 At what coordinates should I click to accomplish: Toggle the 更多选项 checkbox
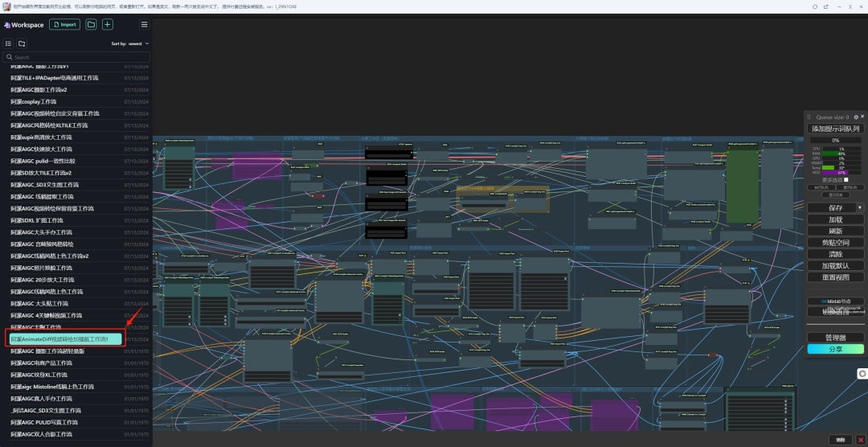(x=845, y=179)
